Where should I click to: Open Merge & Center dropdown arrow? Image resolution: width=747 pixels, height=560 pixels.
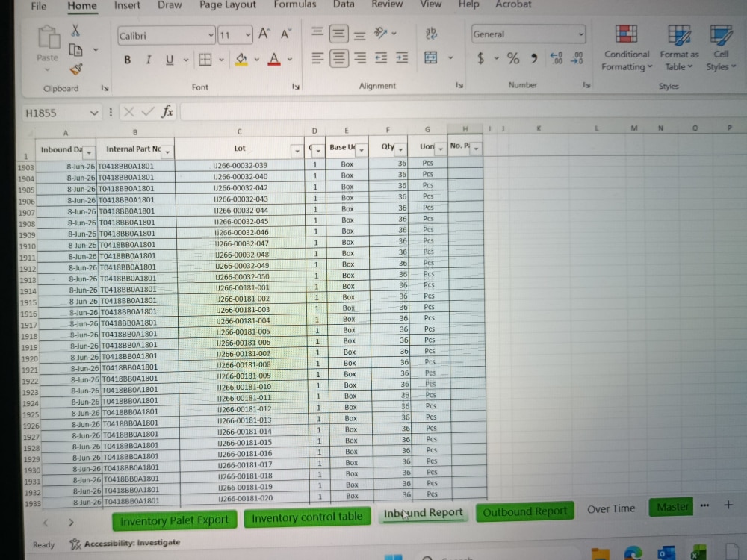[450, 58]
